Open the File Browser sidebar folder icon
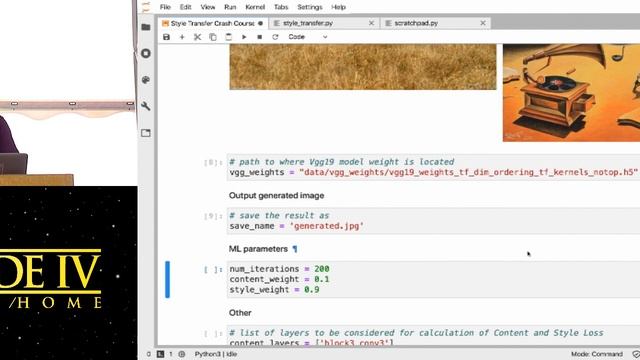 click(x=146, y=27)
